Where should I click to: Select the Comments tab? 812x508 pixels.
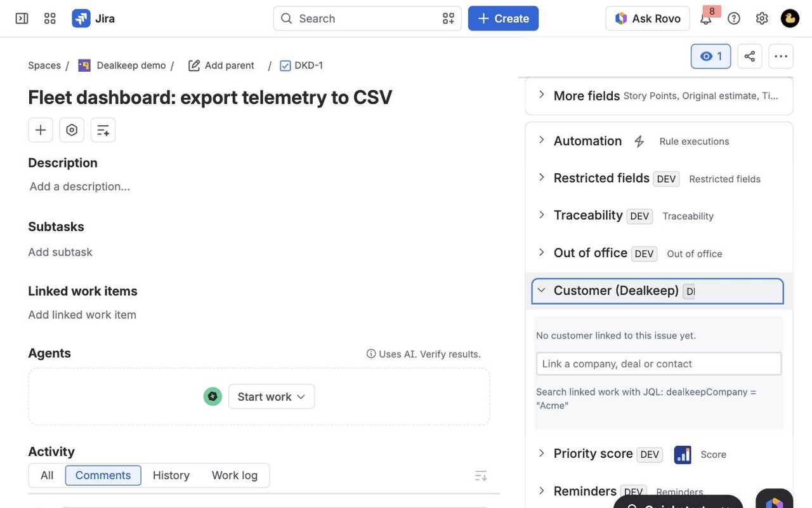[x=103, y=475]
